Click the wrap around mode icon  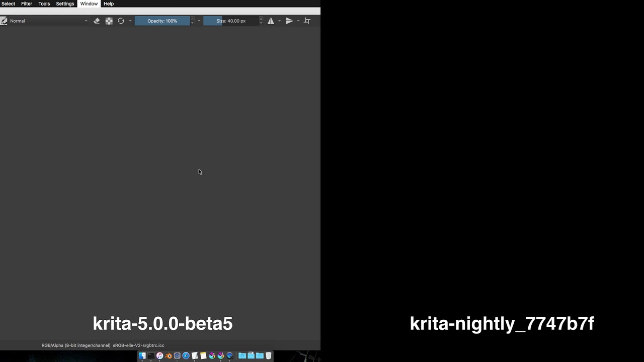tap(307, 21)
